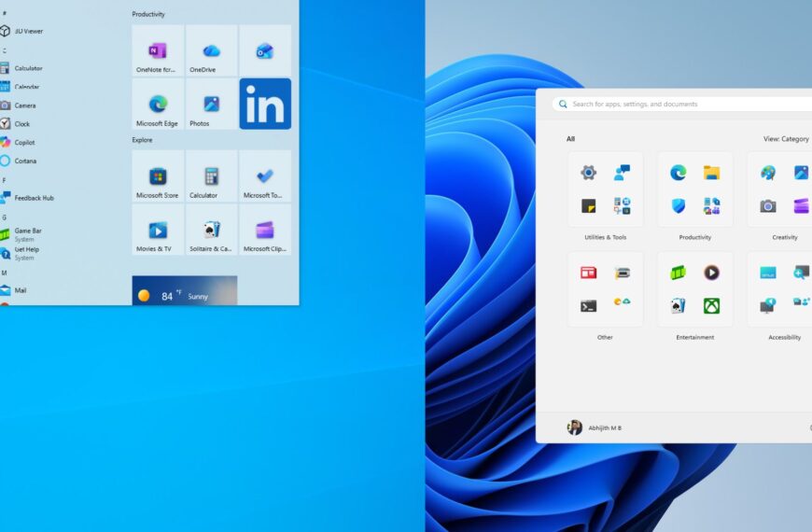Open the Utilities & Tools category folder
The width and height of the screenshot is (812, 532).
tap(606, 189)
